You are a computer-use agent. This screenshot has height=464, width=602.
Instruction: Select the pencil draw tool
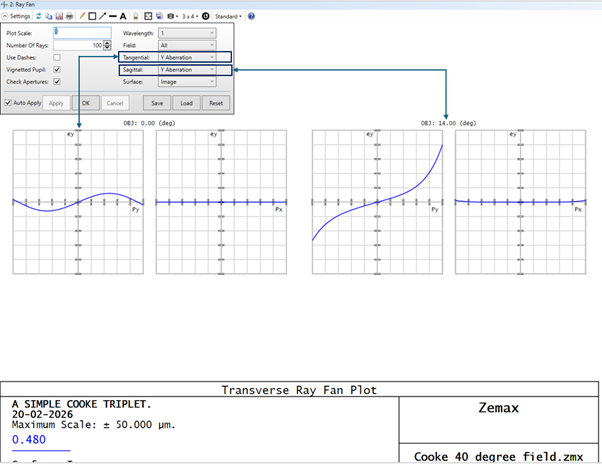[x=82, y=17]
